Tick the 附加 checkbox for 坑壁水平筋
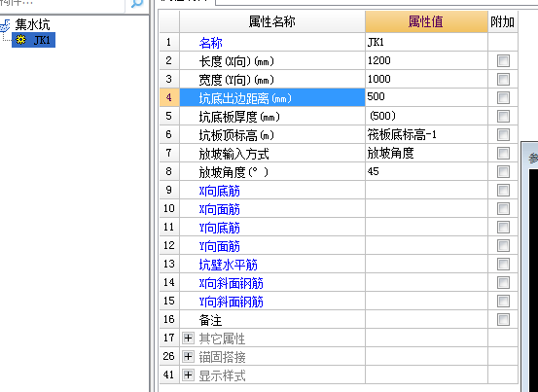Screen dimensions: 538x392 [503, 265]
